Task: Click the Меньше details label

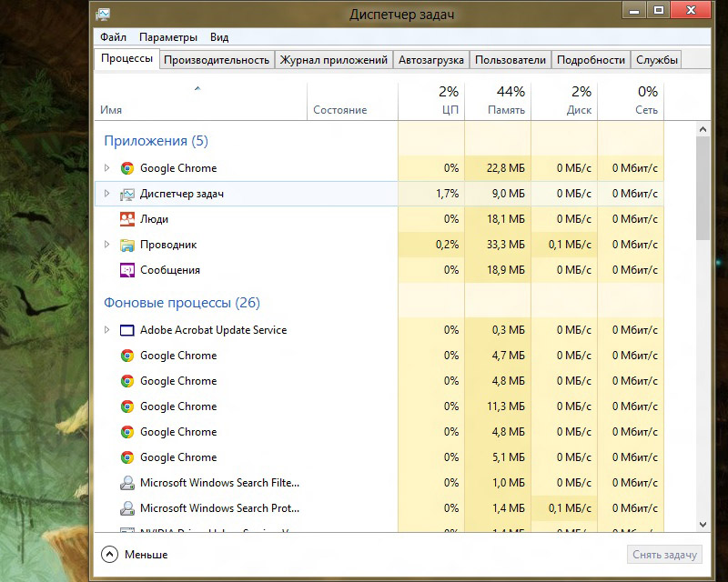Action: pyautogui.click(x=147, y=555)
